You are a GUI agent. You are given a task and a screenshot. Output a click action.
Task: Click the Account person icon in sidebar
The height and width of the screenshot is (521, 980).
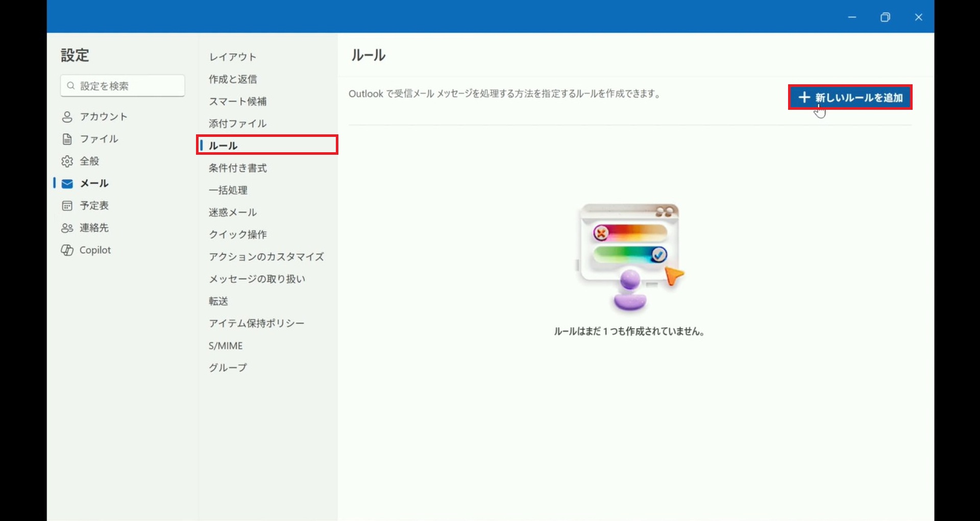(x=67, y=117)
